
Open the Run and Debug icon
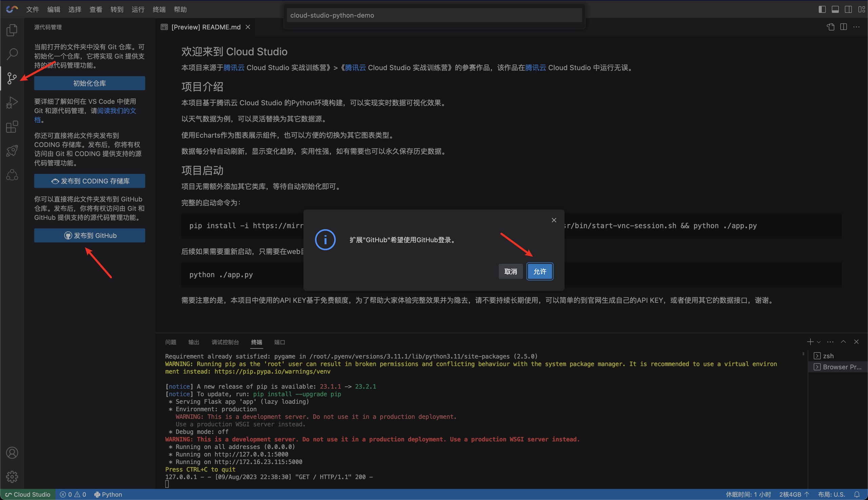pyautogui.click(x=12, y=102)
